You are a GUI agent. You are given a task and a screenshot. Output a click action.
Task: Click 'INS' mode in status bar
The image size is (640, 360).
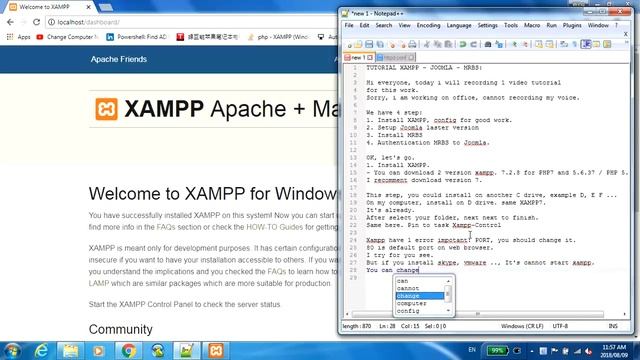613,326
